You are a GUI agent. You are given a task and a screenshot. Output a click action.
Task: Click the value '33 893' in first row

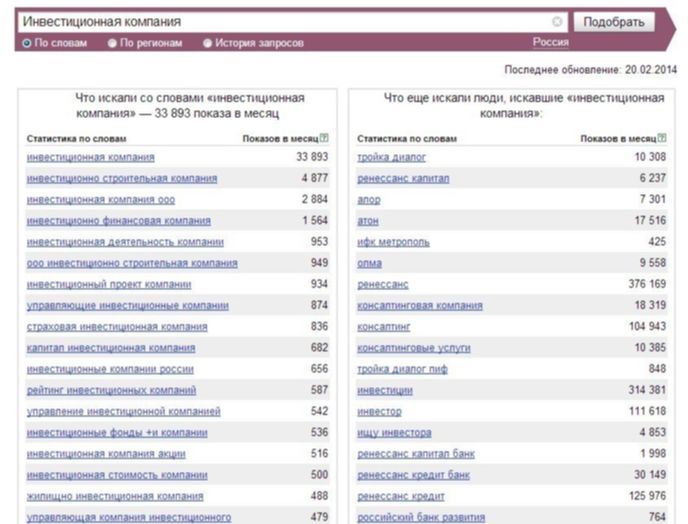pos(312,157)
